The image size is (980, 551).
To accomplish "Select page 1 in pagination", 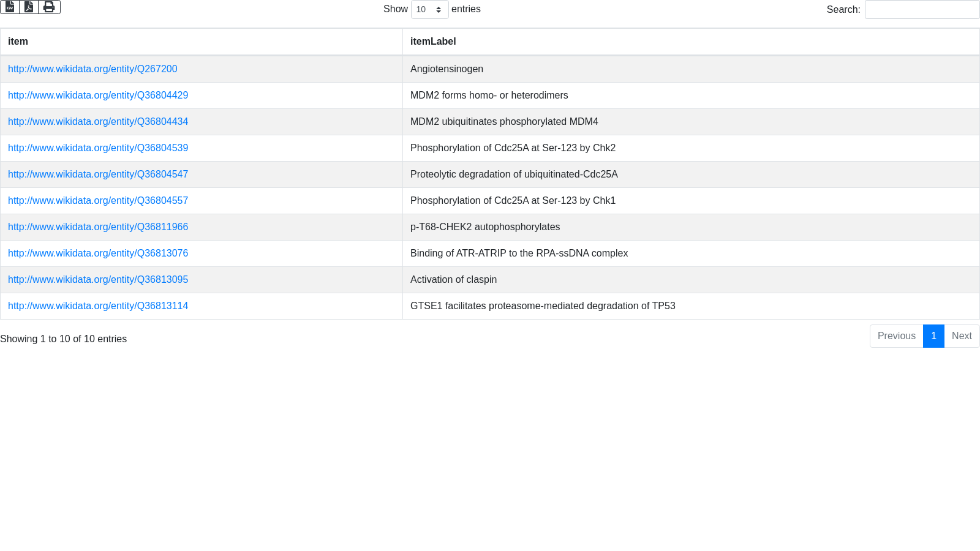I will (x=933, y=336).
